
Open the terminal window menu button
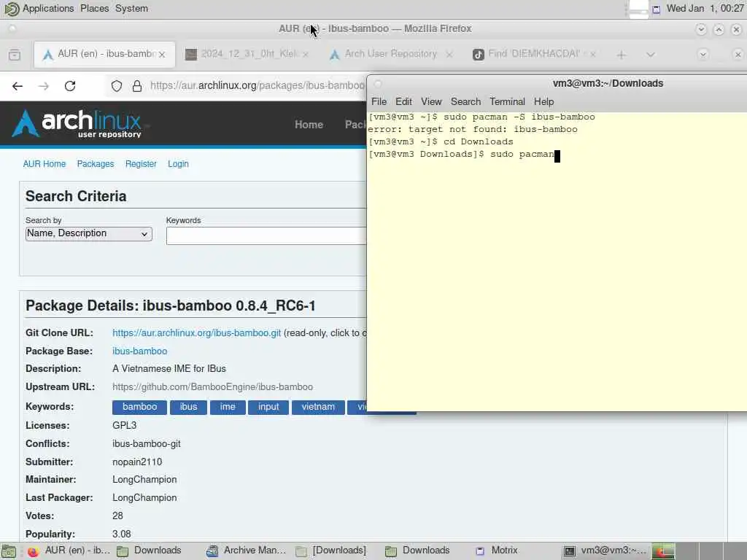[378, 85]
